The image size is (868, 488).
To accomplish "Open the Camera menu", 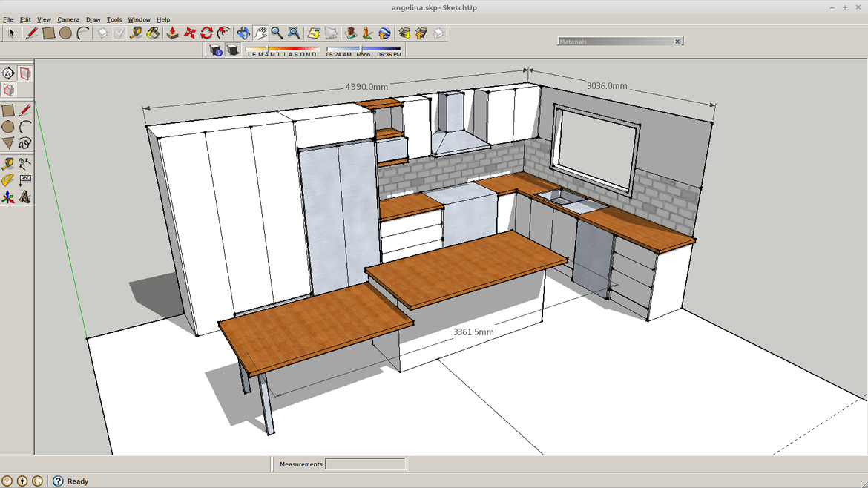I will (x=68, y=19).
